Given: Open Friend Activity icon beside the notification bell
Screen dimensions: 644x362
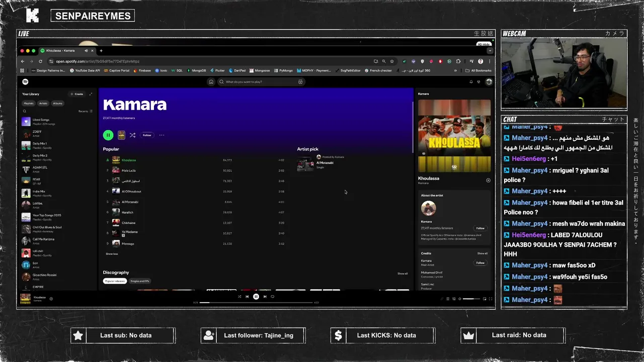Looking at the screenshot, I should (x=479, y=82).
